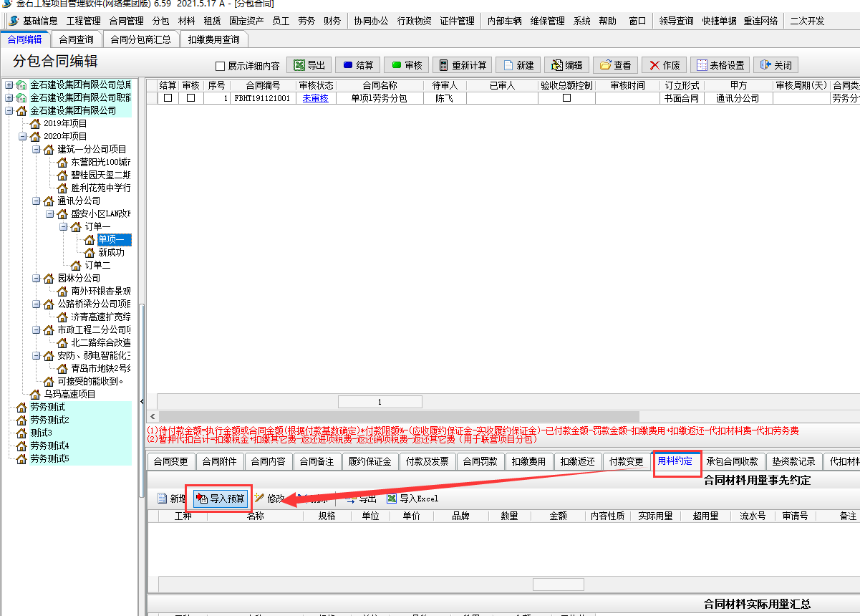Select the 劳务测试2 tree node
Screen dimensions: 860x616
[49, 420]
